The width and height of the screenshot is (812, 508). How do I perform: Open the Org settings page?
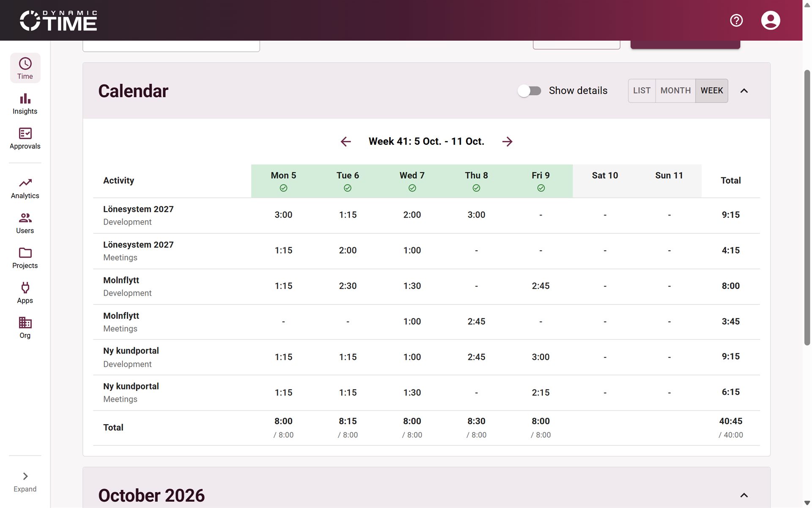(25, 328)
